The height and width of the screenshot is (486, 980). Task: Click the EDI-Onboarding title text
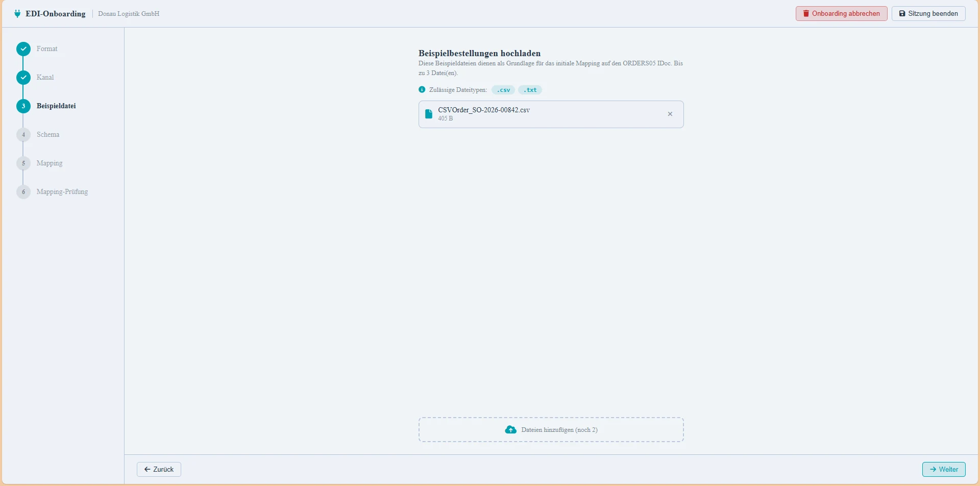click(x=56, y=14)
